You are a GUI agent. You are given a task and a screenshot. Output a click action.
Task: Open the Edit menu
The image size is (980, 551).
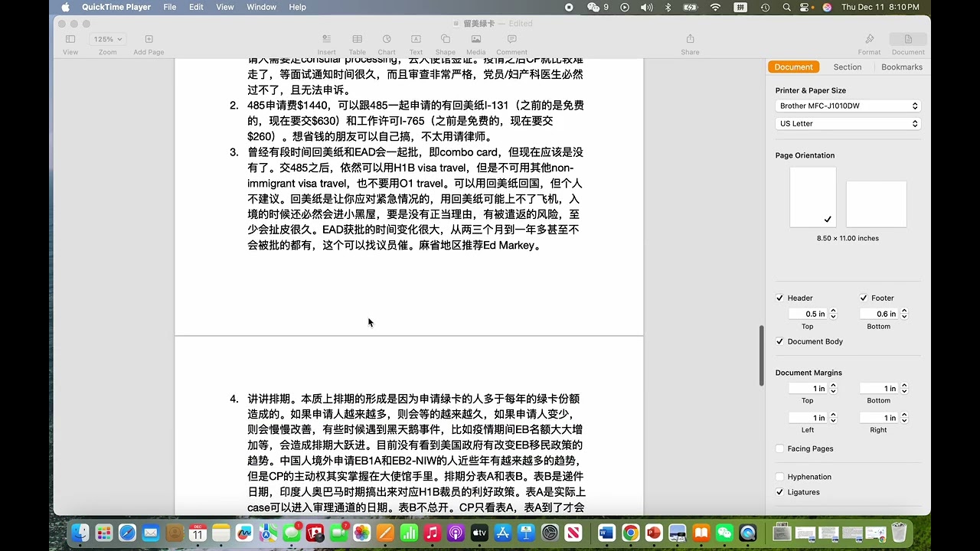(197, 7)
